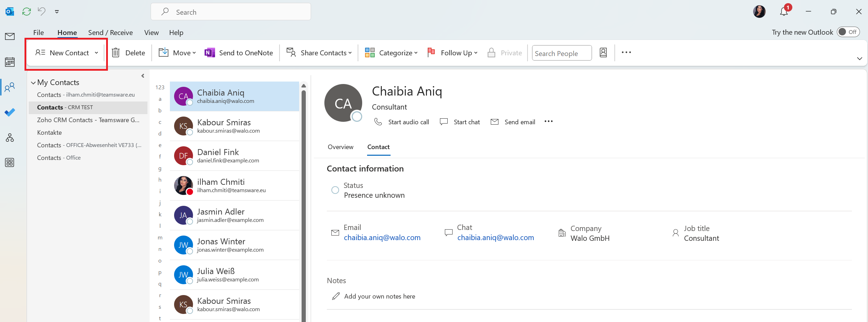Image resolution: width=868 pixels, height=322 pixels.
Task: Click the Send/Receive sync icon
Action: pyautogui.click(x=27, y=12)
